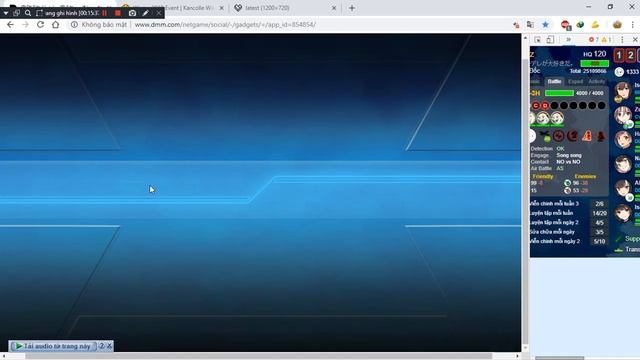Click quest 'mỗi tuần 3' row showing 2/6

click(x=569, y=203)
